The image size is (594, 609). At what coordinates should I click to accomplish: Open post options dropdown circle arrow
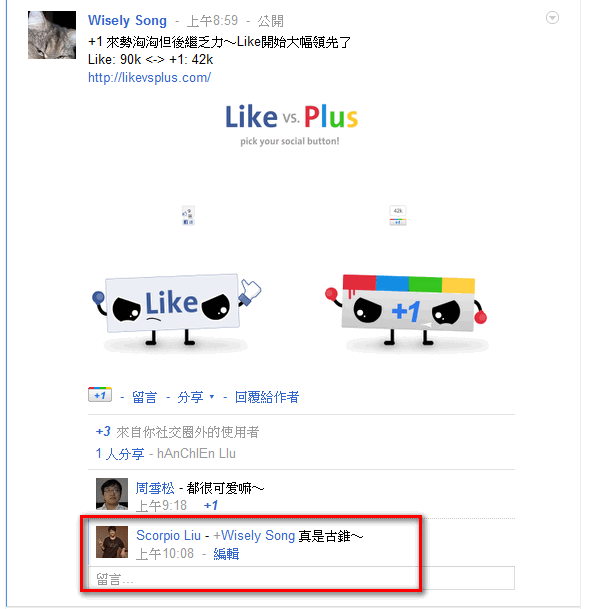(552, 17)
